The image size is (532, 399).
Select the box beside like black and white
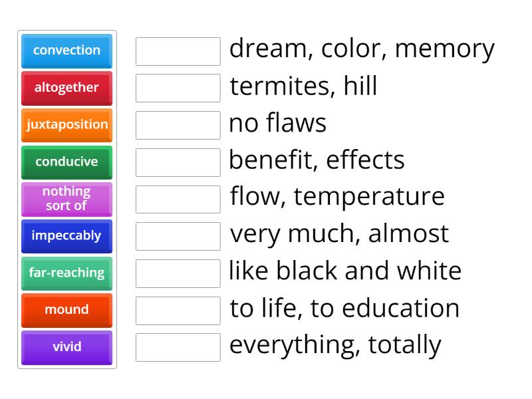[x=177, y=271]
